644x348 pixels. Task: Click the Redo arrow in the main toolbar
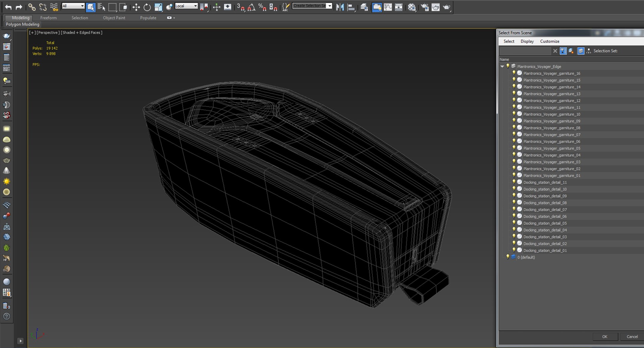tap(19, 7)
